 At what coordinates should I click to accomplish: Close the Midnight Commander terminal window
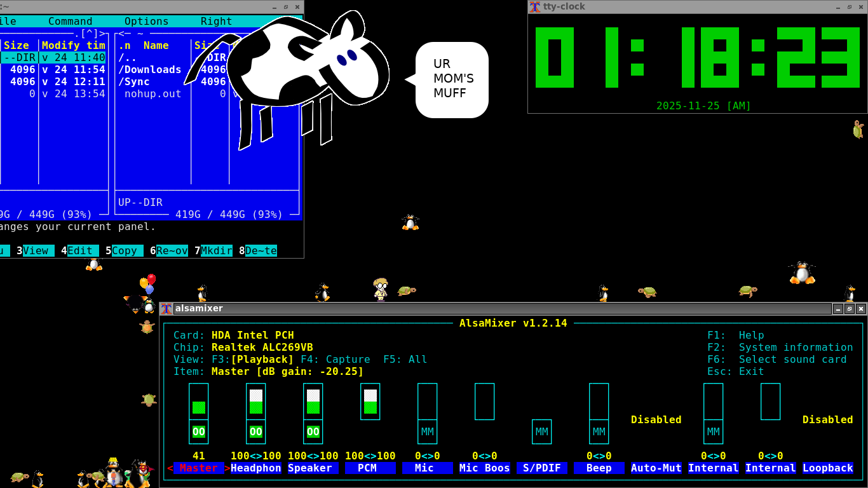click(297, 6)
